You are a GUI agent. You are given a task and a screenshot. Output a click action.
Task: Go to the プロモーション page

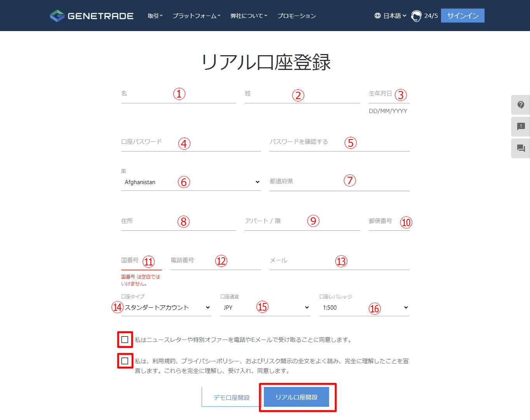pos(297,16)
